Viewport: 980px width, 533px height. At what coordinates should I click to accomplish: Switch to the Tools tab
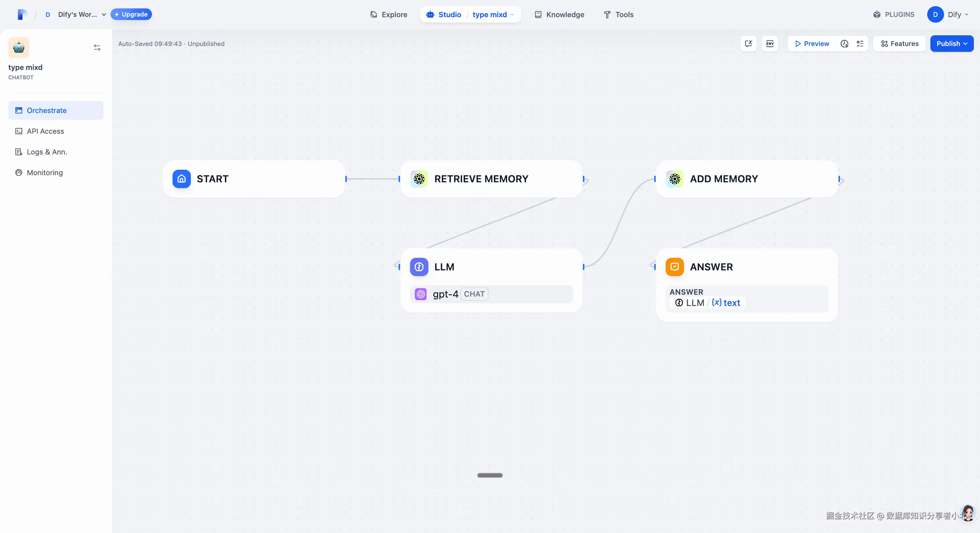click(619, 15)
